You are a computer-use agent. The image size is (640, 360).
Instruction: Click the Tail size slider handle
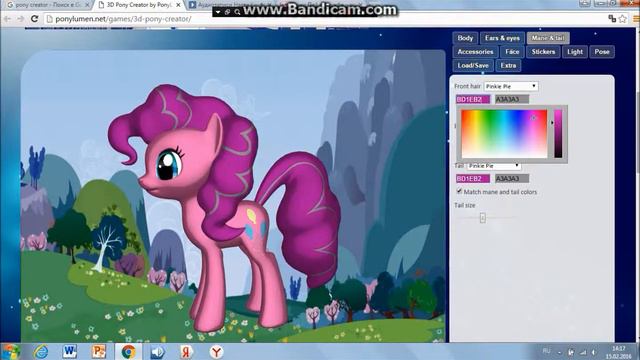click(x=482, y=218)
